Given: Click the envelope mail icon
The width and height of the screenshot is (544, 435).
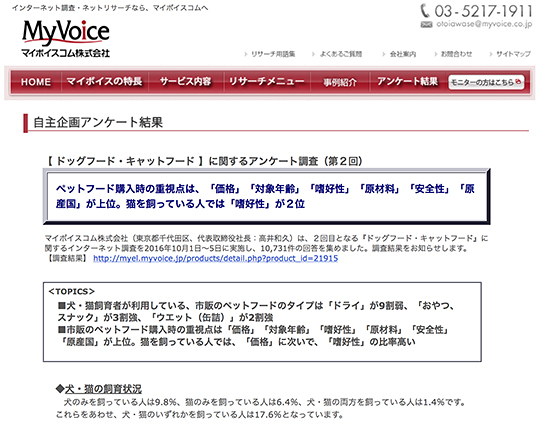Looking at the screenshot, I should click(426, 24).
